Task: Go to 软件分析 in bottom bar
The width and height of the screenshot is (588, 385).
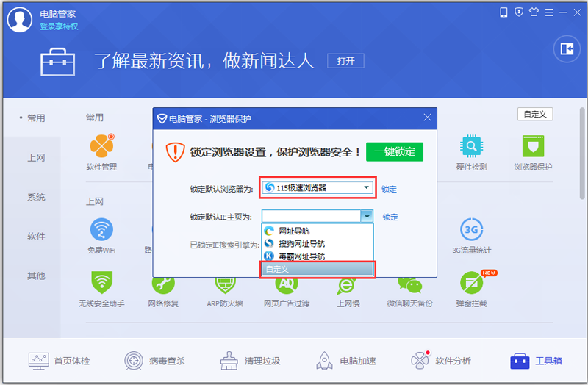Action: (441, 361)
